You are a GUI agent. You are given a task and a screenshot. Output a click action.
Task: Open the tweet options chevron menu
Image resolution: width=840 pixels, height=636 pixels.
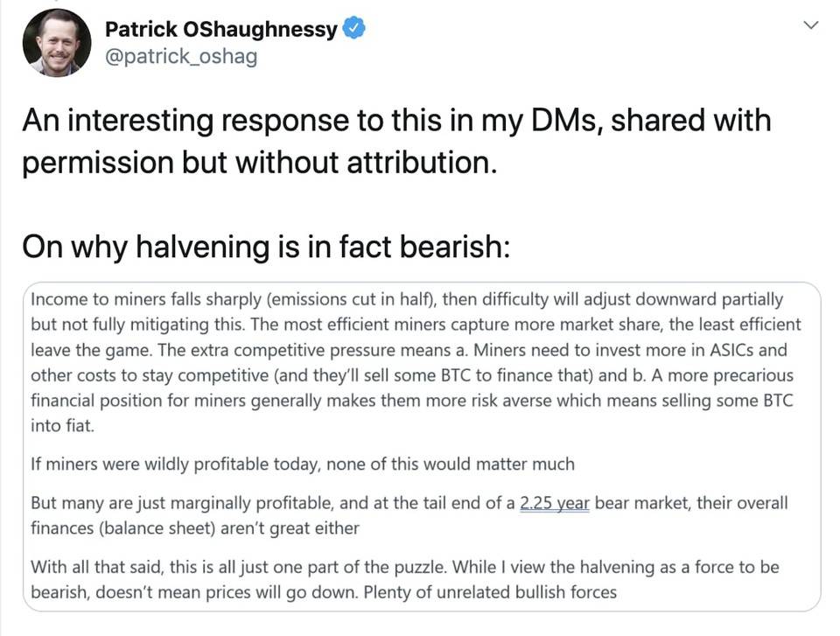coord(811,26)
